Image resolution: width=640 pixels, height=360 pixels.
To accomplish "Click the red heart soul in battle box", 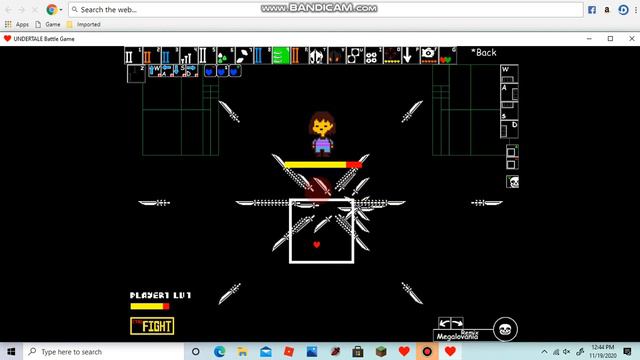I will 317,244.
